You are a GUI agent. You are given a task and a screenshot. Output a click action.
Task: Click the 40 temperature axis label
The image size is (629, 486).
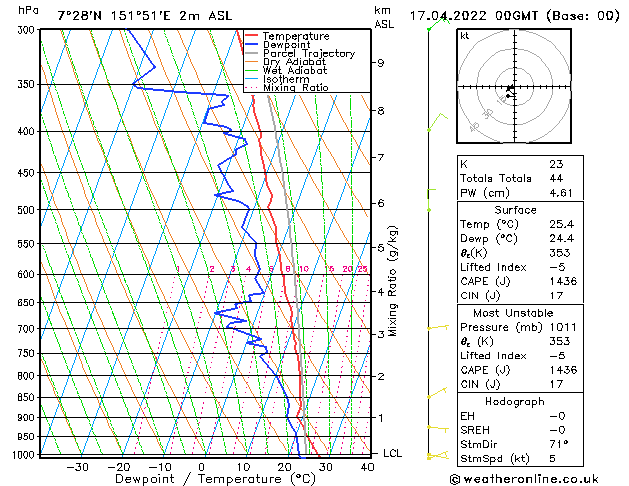pyautogui.click(x=367, y=467)
